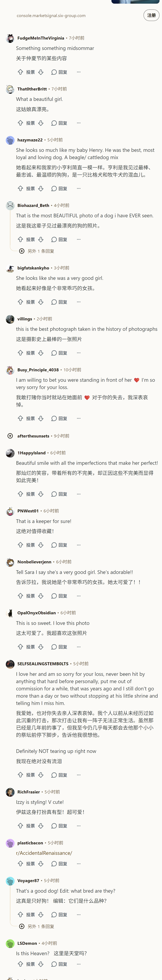Upvote FudgeMeInTheVirginia's Midsommar comment
This screenshot has width=162, height=980.
pyautogui.click(x=20, y=72)
